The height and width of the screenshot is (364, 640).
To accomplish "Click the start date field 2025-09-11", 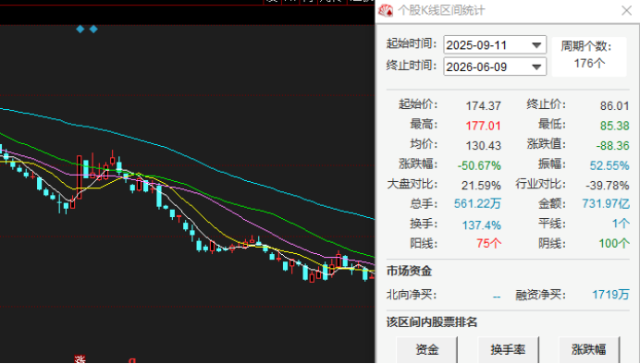I will click(495, 45).
